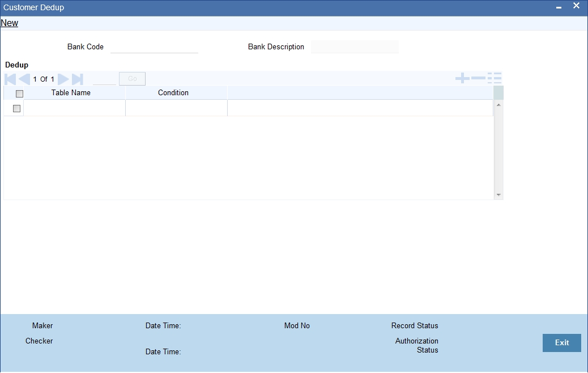Click the Mod No label

pyautogui.click(x=297, y=326)
